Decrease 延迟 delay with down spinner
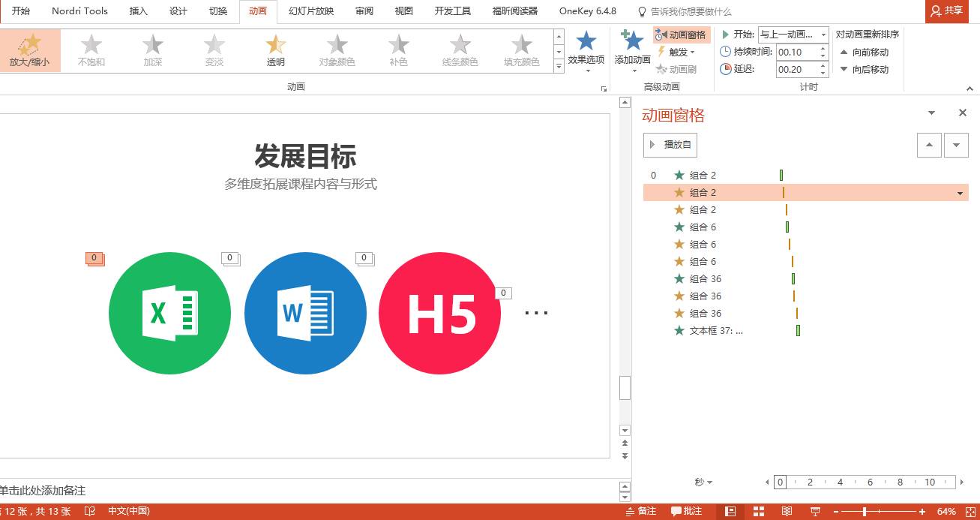980x520 pixels. (x=823, y=73)
